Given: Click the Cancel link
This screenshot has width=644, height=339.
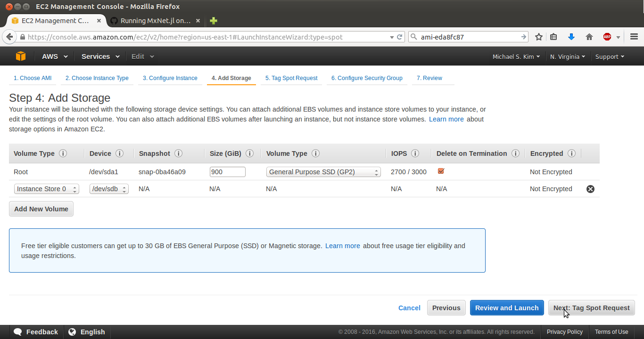Looking at the screenshot, I should click(409, 308).
